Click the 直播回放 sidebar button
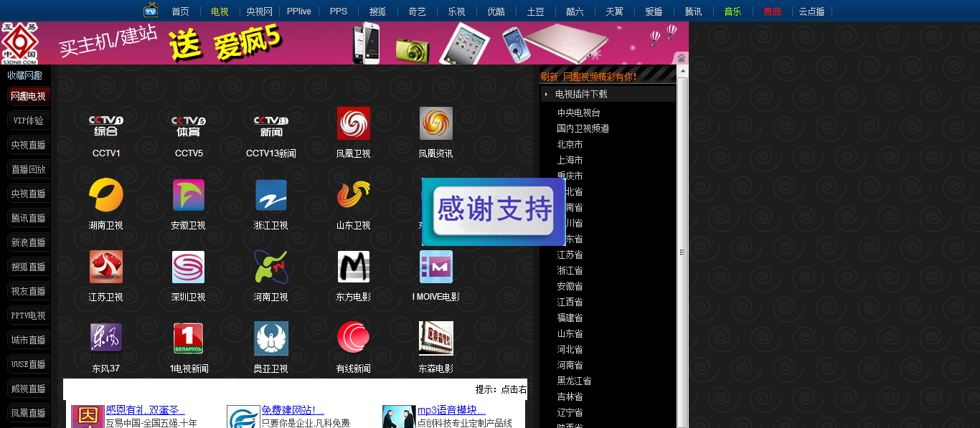 28,169
